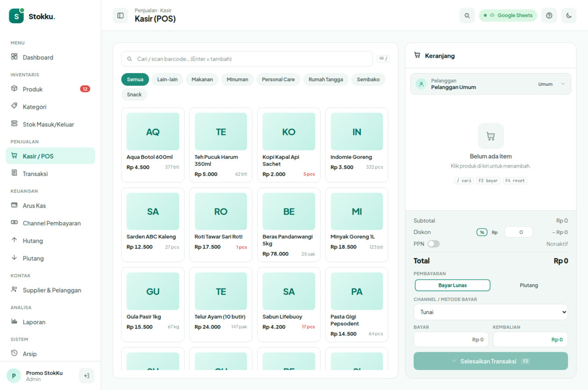Click the Stokku logo icon
Image resolution: width=588 pixels, height=390 pixels.
click(17, 16)
